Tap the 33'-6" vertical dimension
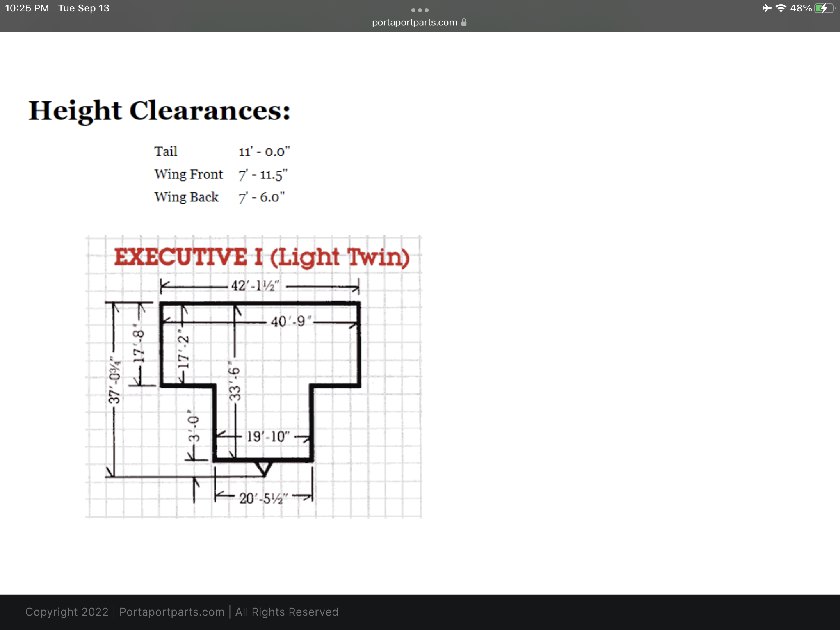Screen dimensions: 840x630 click(234, 381)
